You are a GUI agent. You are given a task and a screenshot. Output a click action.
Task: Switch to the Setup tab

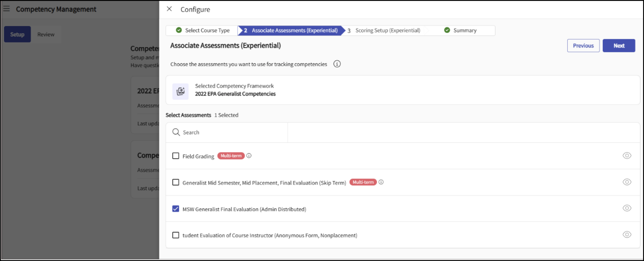pyautogui.click(x=17, y=34)
